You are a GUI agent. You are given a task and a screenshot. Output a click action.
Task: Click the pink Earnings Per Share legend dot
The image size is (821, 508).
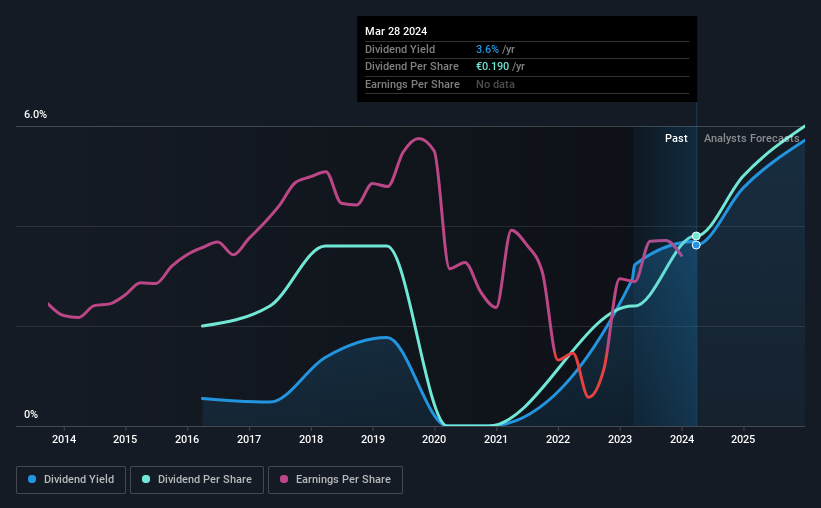pos(284,479)
